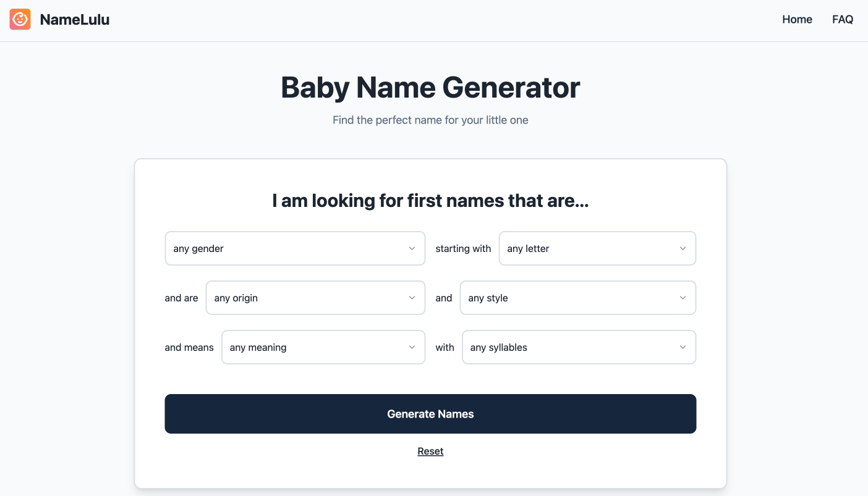Click the Reset link
The height and width of the screenshot is (496, 868).
430,451
